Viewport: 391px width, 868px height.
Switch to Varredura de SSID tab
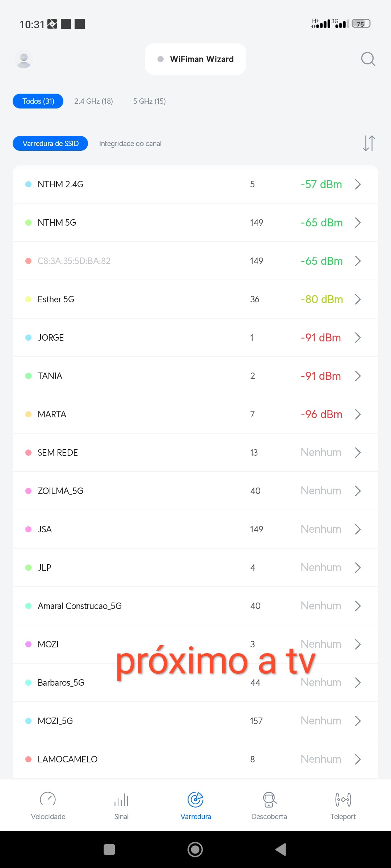click(x=50, y=144)
